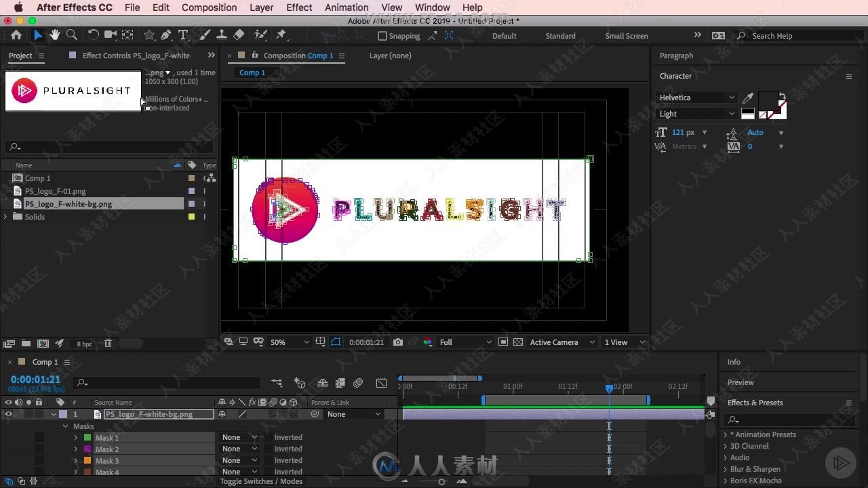Open the Parent & Link None dropdown
The height and width of the screenshot is (488, 868).
354,414
